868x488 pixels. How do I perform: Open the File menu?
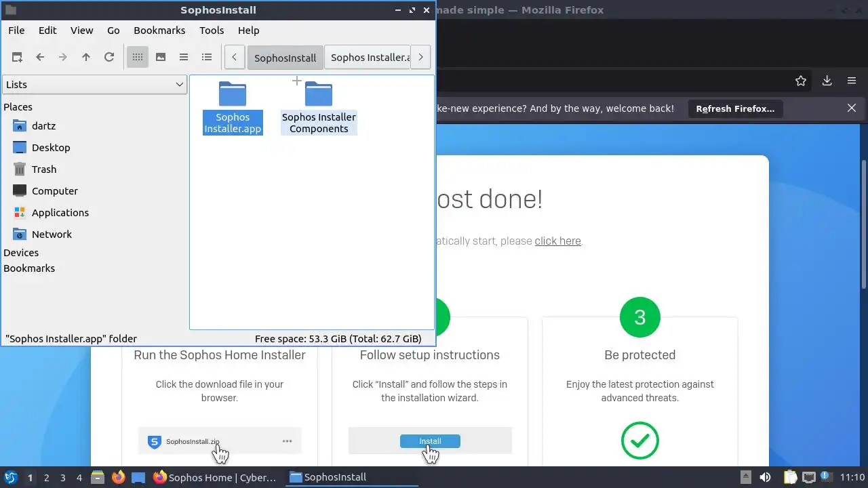(x=16, y=30)
